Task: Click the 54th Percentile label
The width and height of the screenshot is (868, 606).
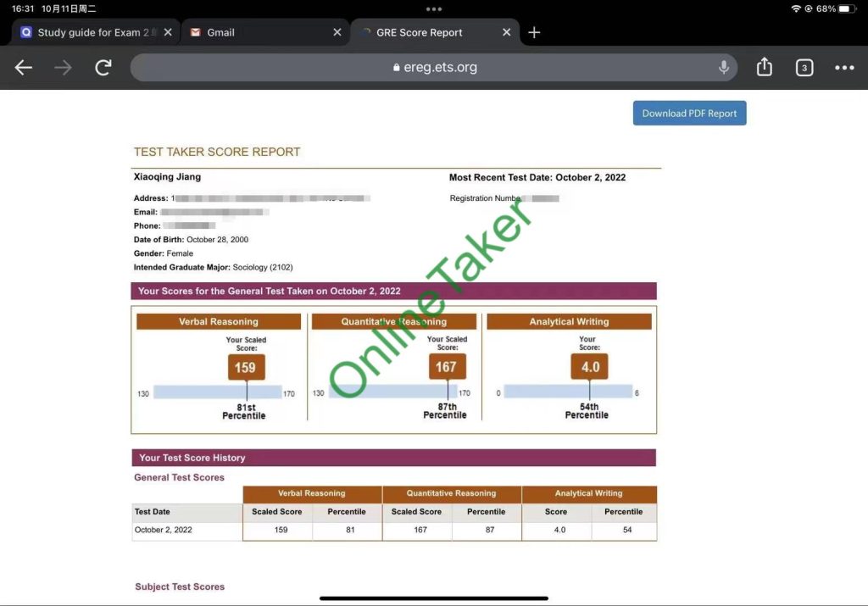Action: [x=587, y=411]
